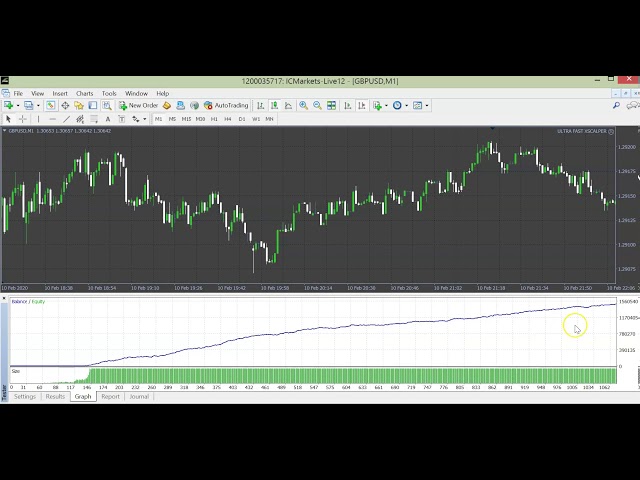The width and height of the screenshot is (640, 480).
Task: Open the Navigator star icon
Action: pos(79,105)
